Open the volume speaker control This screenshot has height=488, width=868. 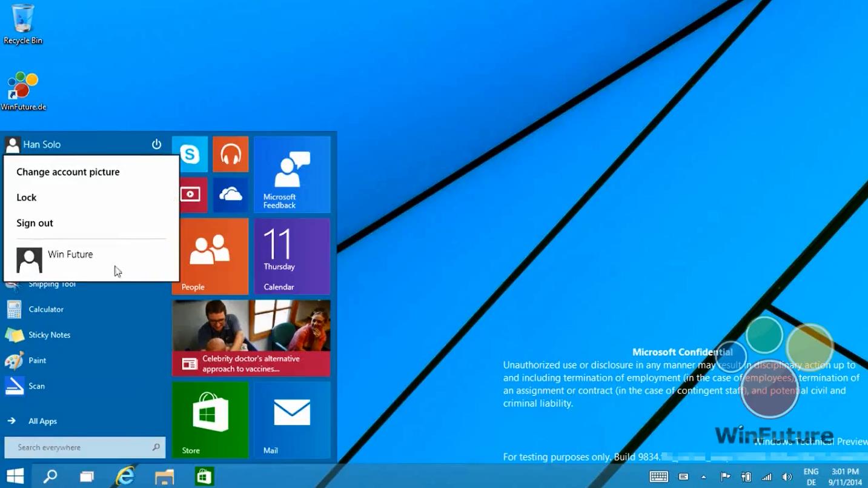(787, 476)
